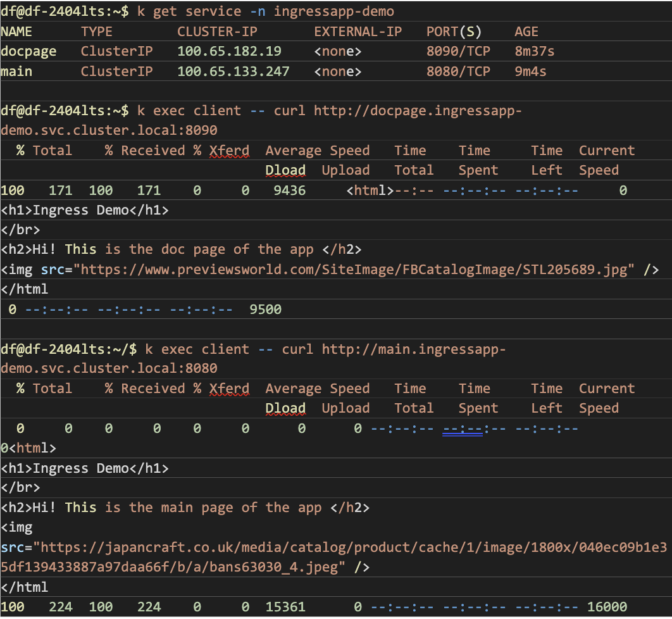The width and height of the screenshot is (672, 619).
Task: Click the 8m37s age value
Action: pyautogui.click(x=535, y=51)
